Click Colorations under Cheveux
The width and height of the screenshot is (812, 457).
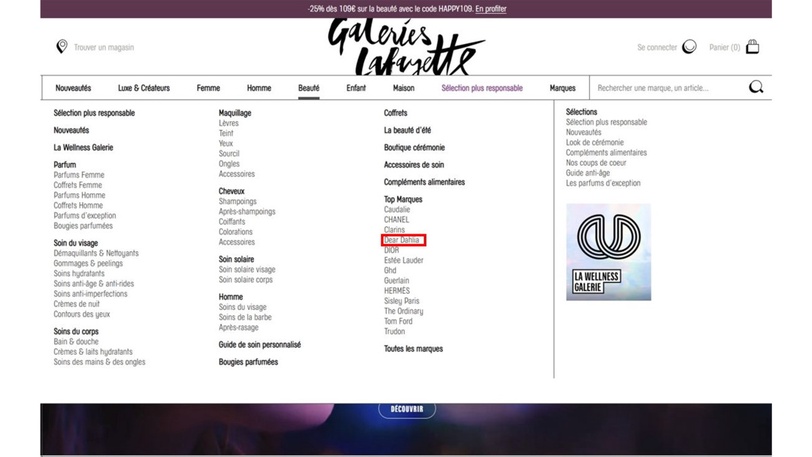(x=236, y=232)
